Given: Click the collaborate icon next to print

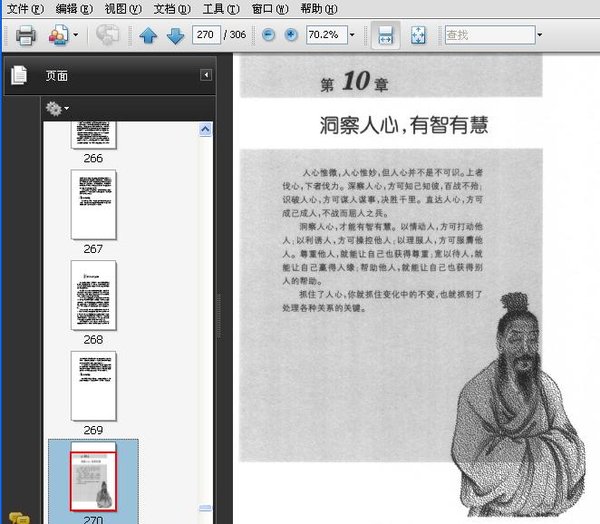Looking at the screenshot, I should pos(59,35).
